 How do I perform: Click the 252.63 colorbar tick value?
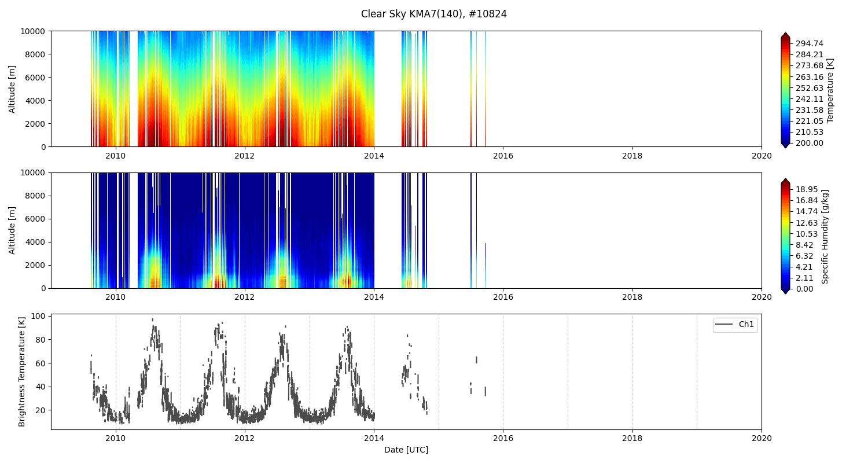pos(809,88)
